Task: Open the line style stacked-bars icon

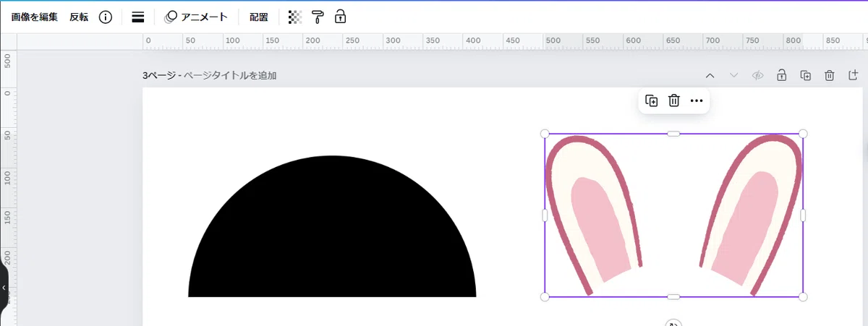Action: pos(138,17)
